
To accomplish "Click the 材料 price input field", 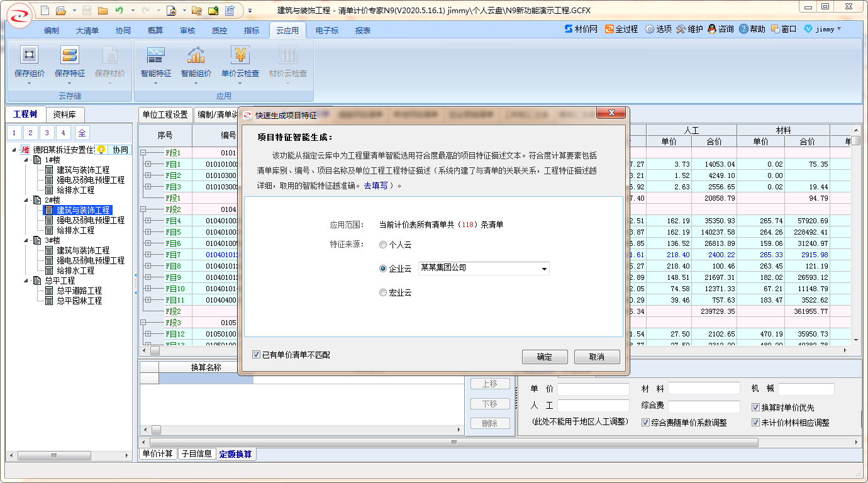I will tap(703, 389).
